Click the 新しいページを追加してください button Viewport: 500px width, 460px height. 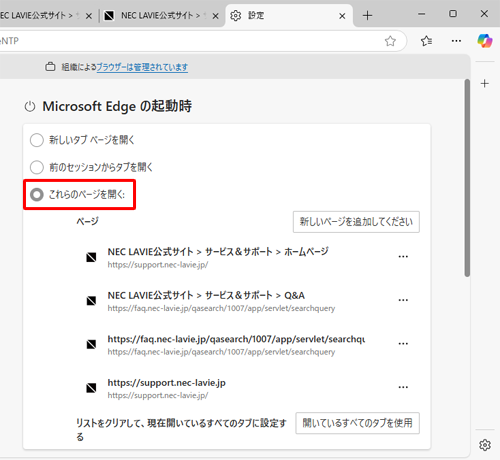[x=356, y=222]
